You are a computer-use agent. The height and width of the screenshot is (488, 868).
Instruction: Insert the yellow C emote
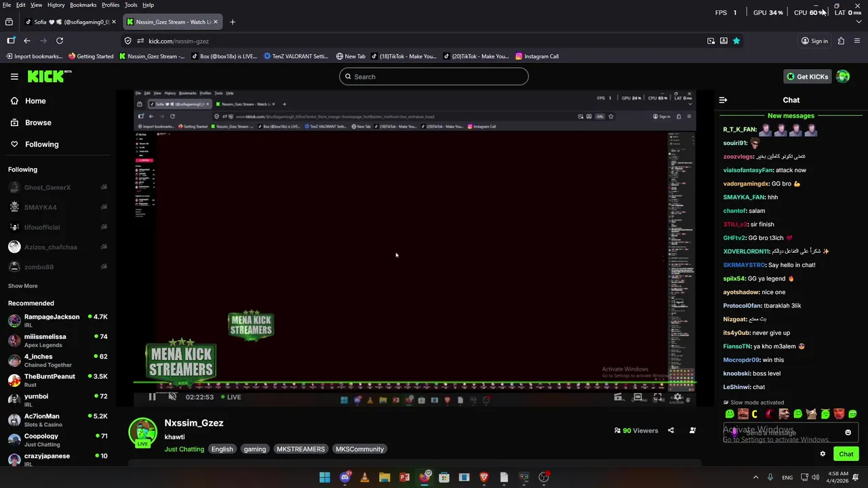(755, 414)
